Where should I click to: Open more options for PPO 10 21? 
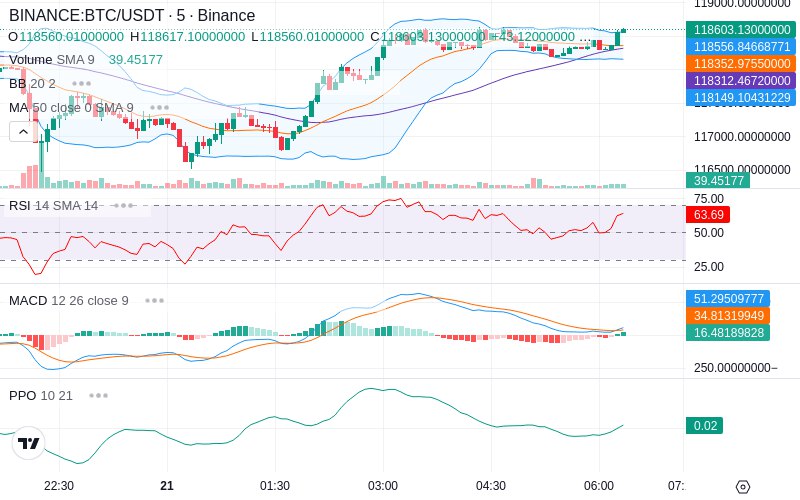coord(98,395)
